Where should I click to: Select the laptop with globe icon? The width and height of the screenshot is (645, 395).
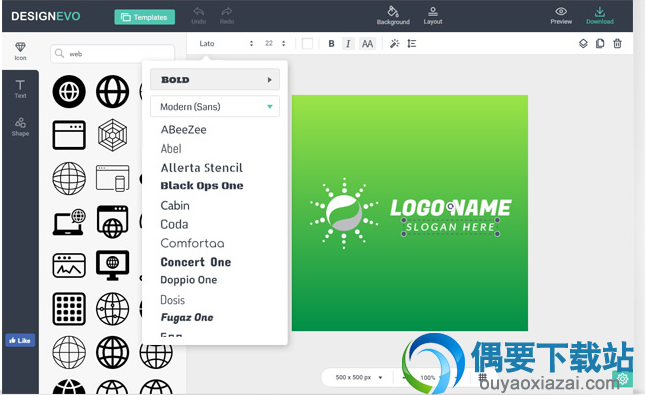(x=69, y=222)
